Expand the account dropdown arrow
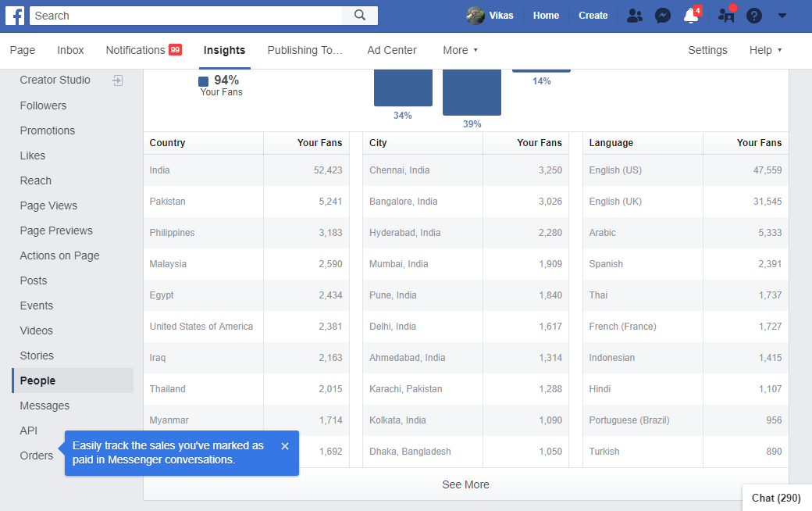 pos(782,16)
